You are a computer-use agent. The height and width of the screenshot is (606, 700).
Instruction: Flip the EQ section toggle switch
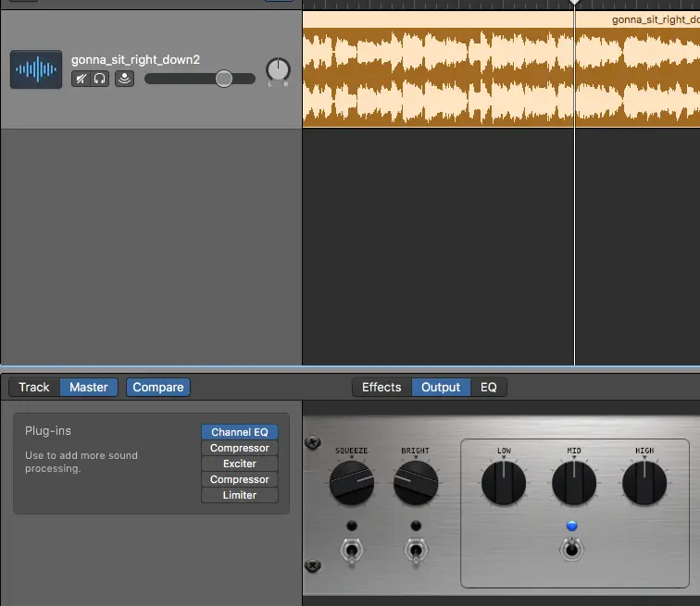[x=571, y=550]
